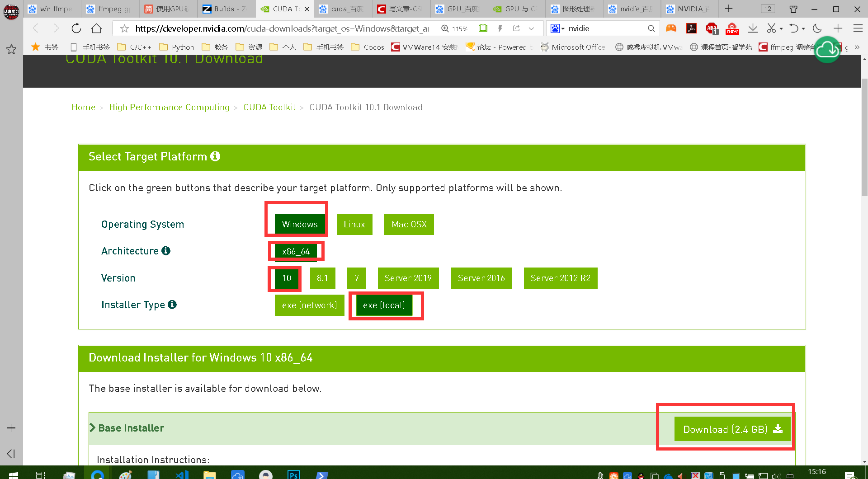Follow the High Performance Computing breadcrumb

click(x=169, y=107)
